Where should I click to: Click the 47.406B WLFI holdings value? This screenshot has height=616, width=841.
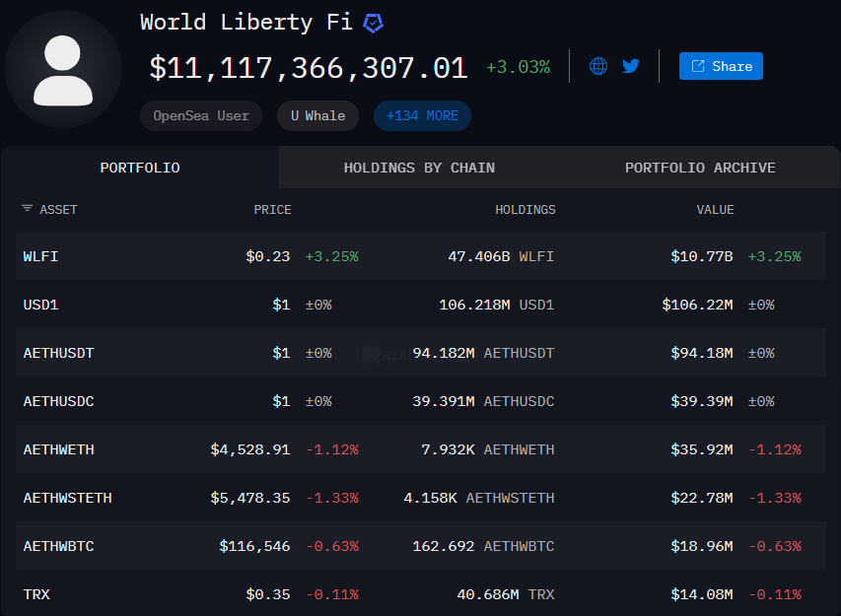click(501, 256)
